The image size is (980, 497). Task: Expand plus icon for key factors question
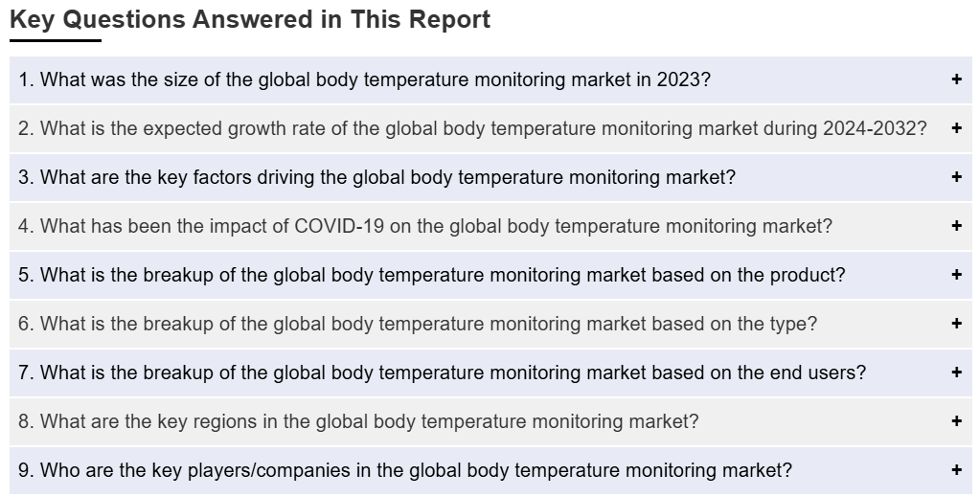pyautogui.click(x=956, y=177)
